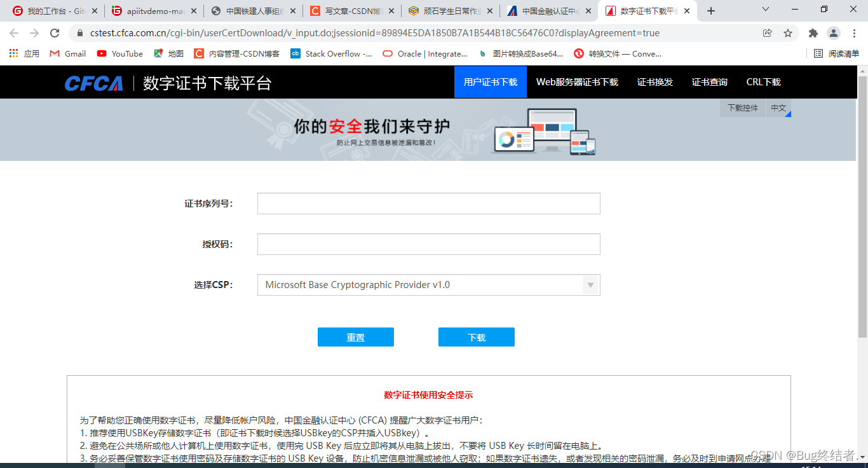The image size is (868, 468).
Task: Select Web服务器证书下载 navigation item
Action: tap(577, 82)
